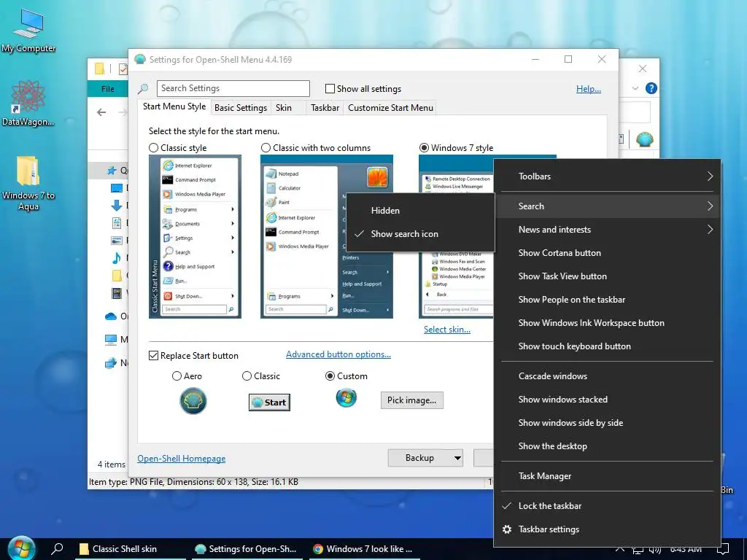Click the Explorer back arrow
The width and height of the screenshot is (747, 560).
tap(101, 112)
